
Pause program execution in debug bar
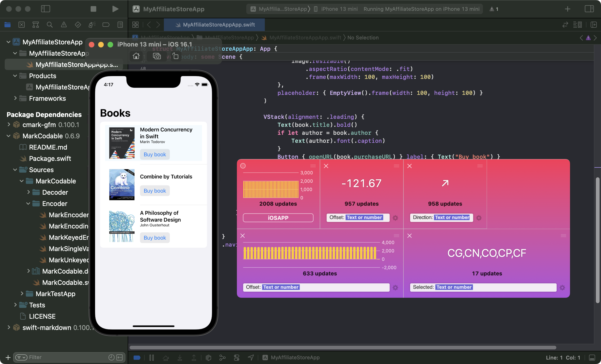pyautogui.click(x=151, y=357)
